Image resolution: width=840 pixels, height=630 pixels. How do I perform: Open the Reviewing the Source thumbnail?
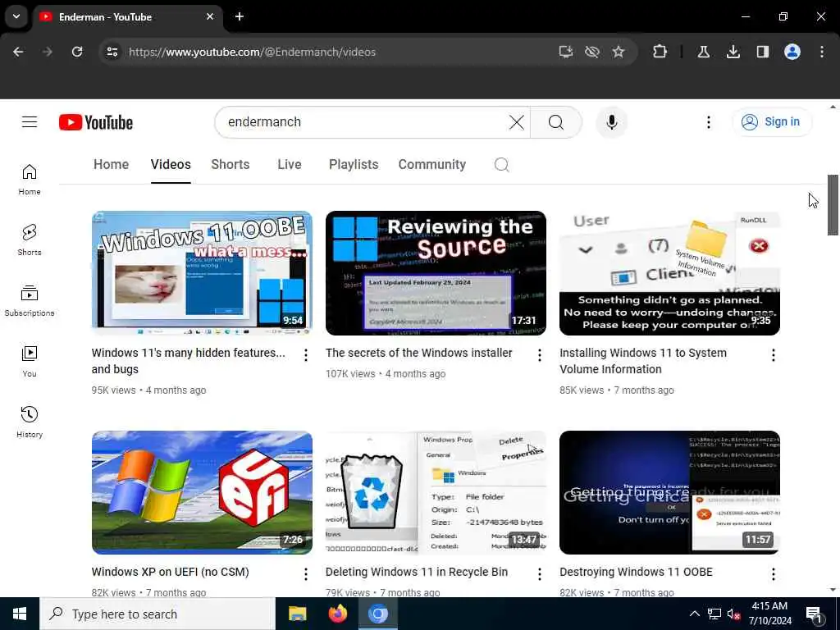436,273
